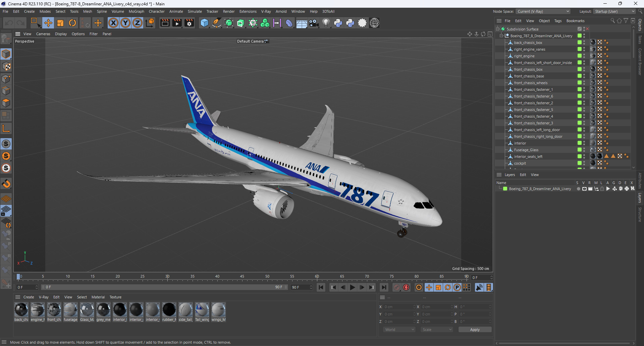Click Render View clapperboard icon
This screenshot has height=346, width=644.
165,23
